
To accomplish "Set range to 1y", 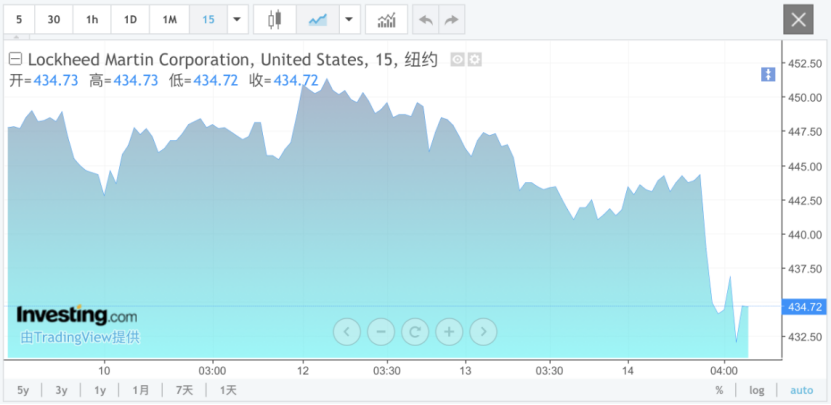I will [100, 391].
